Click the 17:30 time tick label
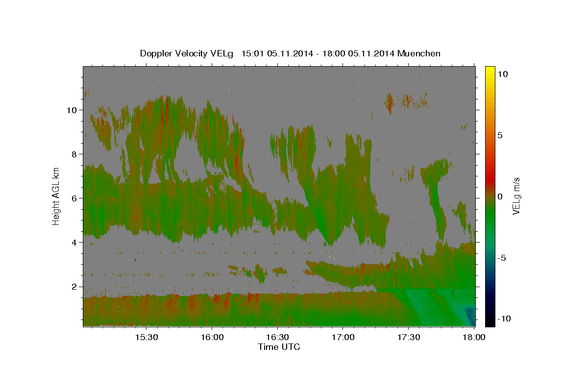 point(408,338)
